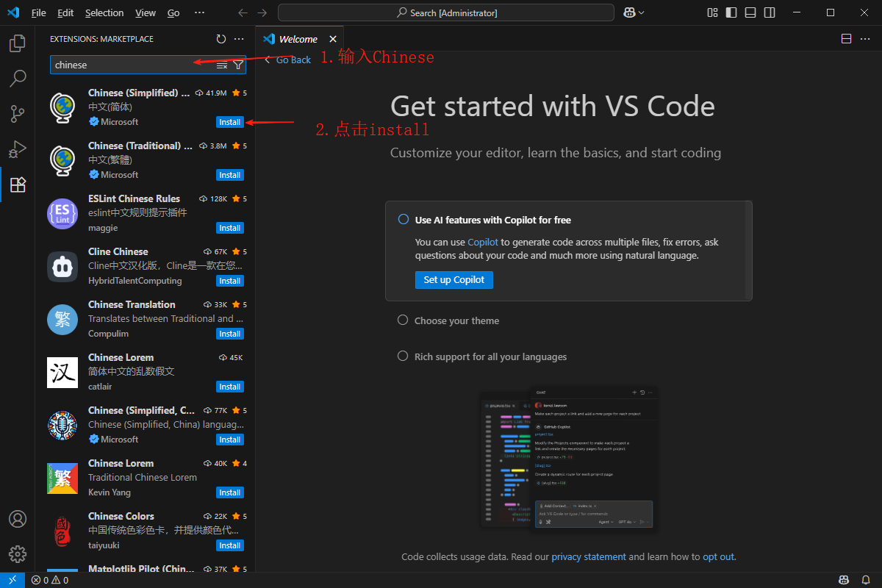Click the Go Back link on Welcome page
Screen dimensions: 882x588
tap(288, 60)
